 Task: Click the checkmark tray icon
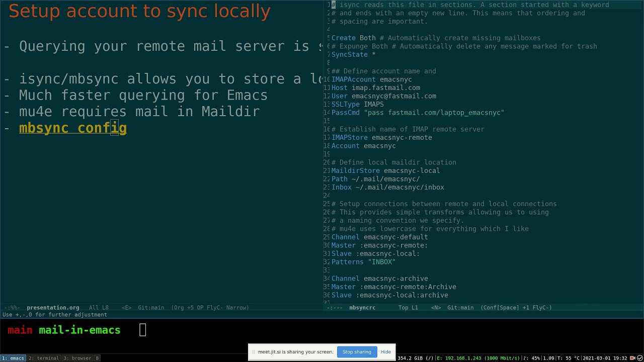[x=639, y=358]
